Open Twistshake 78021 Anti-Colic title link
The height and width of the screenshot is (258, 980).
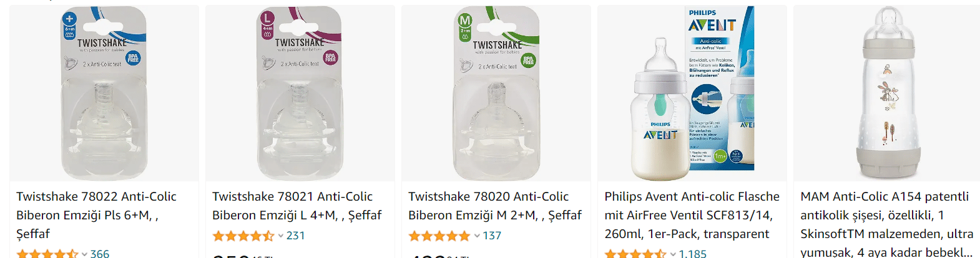coord(296,206)
